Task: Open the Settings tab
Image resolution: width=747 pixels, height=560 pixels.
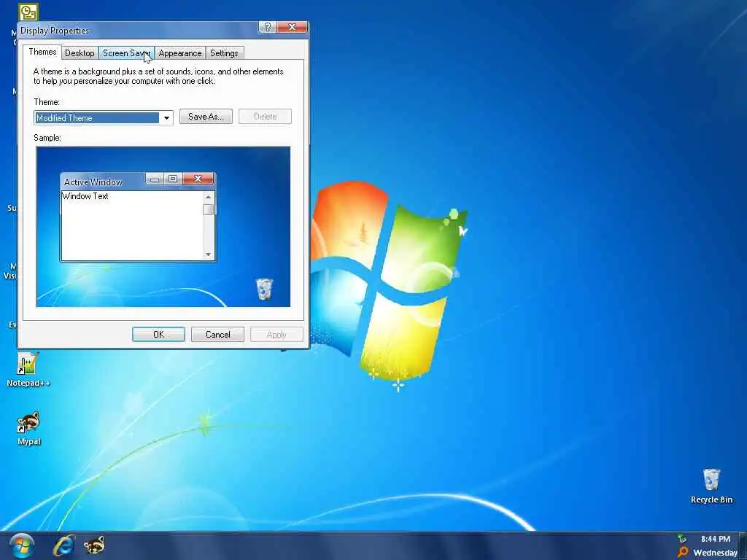Action: pos(224,52)
